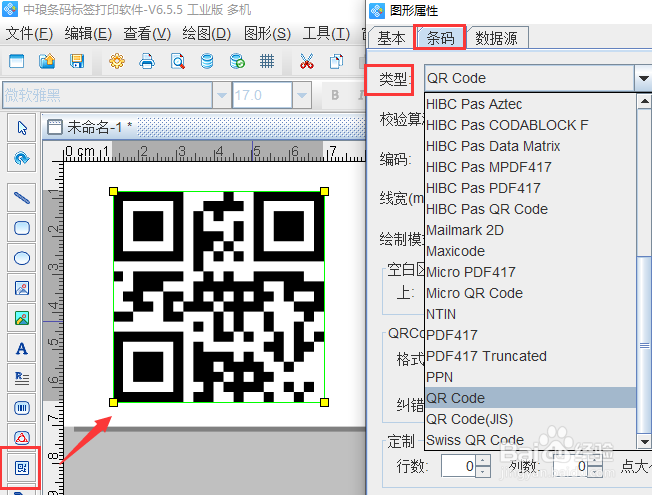The height and width of the screenshot is (495, 652).
Task: Toggle the grid display icon
Action: (267, 62)
